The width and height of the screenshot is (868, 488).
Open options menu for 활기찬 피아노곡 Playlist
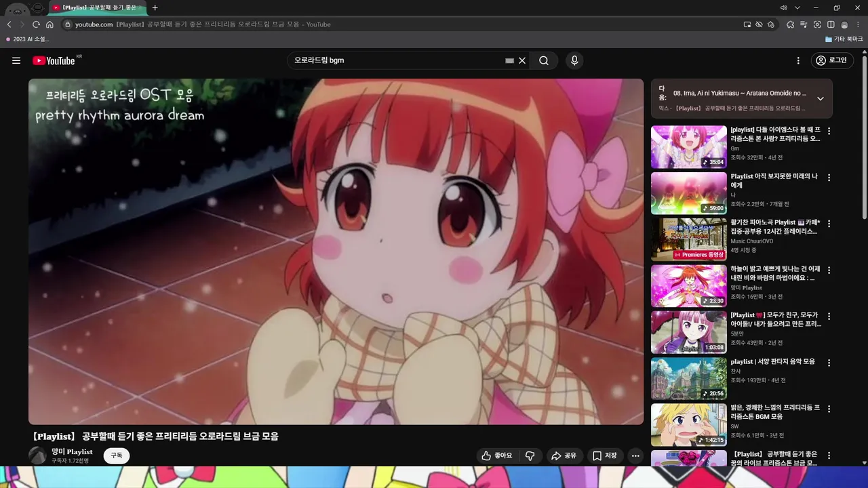click(x=829, y=224)
